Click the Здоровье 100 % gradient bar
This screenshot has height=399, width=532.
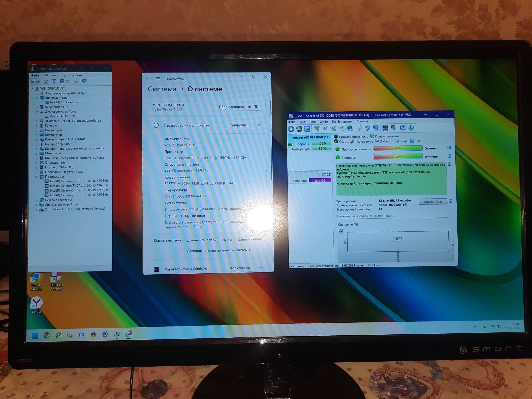pyautogui.click(x=398, y=157)
